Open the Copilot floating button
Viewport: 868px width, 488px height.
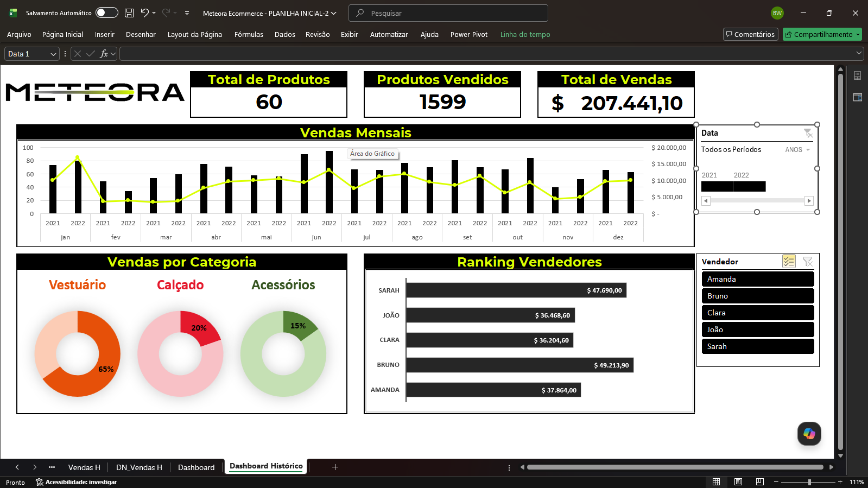(809, 434)
